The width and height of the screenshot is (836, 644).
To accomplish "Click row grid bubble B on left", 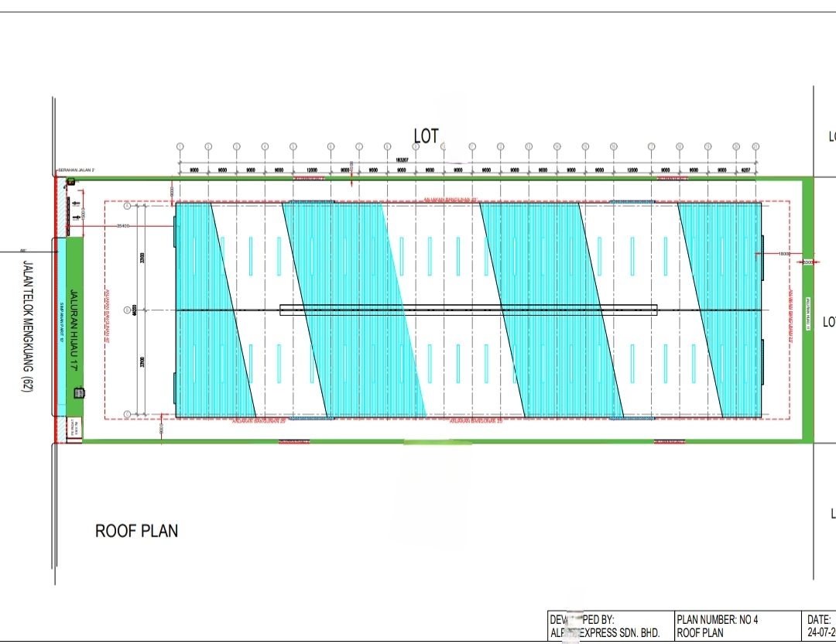I will [x=127, y=310].
